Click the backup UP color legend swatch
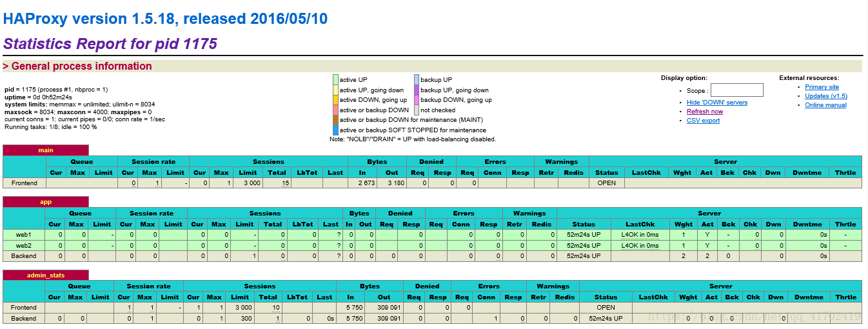Viewport: 868px width, 329px height. (417, 80)
